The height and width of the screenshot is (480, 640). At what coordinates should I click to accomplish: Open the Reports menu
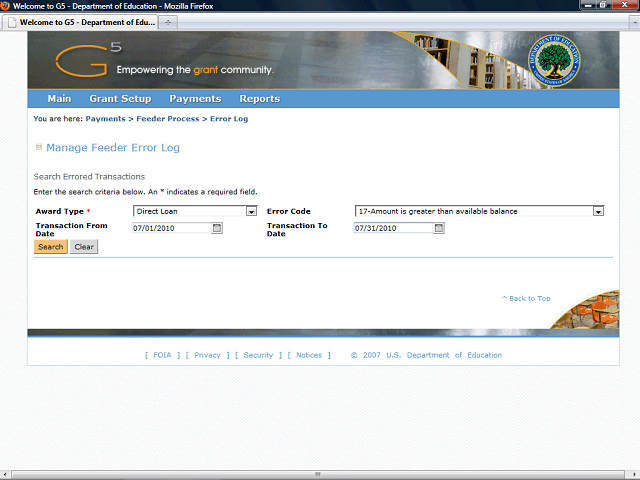[x=260, y=99]
